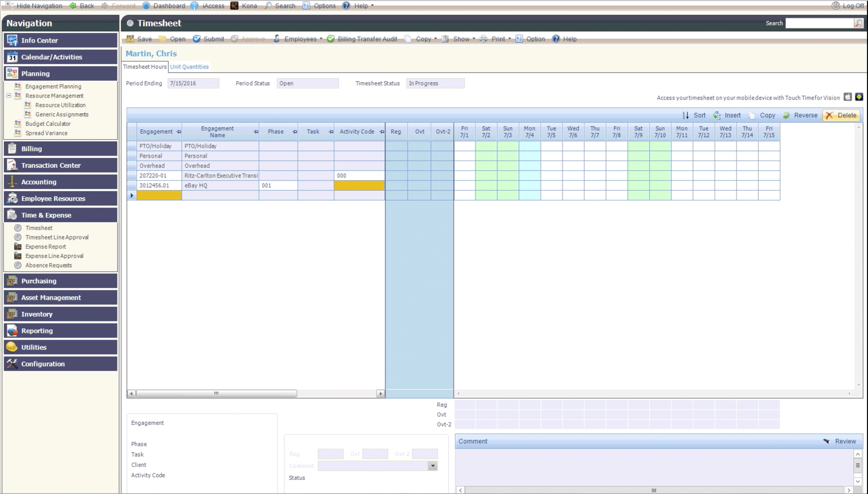This screenshot has height=494, width=868.
Task: Open the Comment combo box dropdown
Action: [432, 466]
